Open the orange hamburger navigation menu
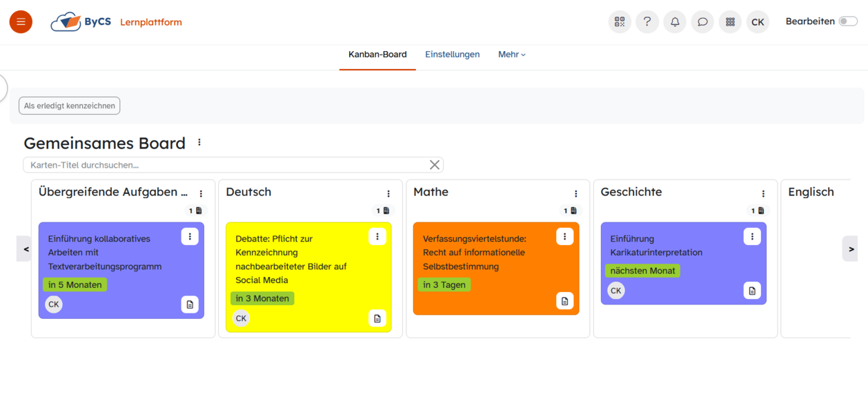 21,21
